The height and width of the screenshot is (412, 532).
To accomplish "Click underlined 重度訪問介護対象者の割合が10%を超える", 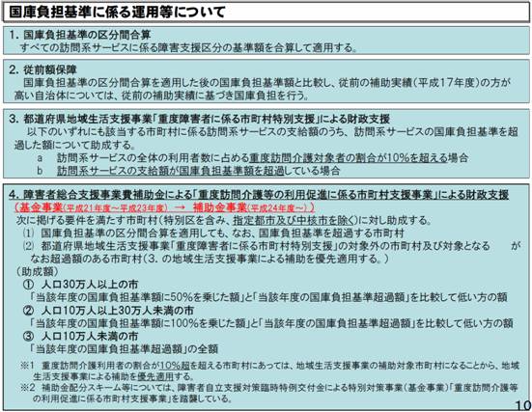I will click(349, 157).
